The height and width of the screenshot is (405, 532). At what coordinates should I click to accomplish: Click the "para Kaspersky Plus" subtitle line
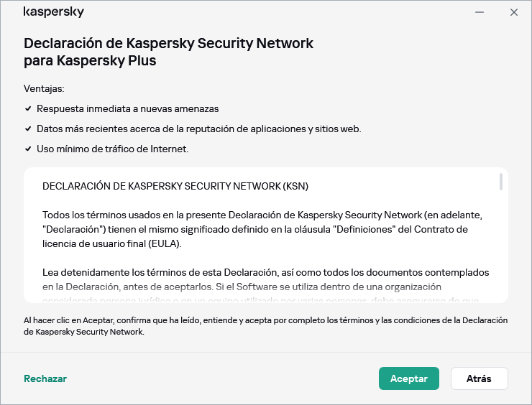point(90,61)
